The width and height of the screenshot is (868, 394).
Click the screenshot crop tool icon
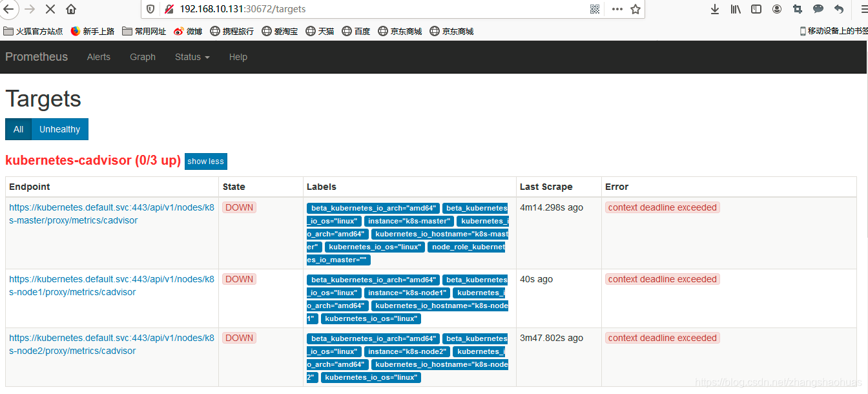pos(798,9)
